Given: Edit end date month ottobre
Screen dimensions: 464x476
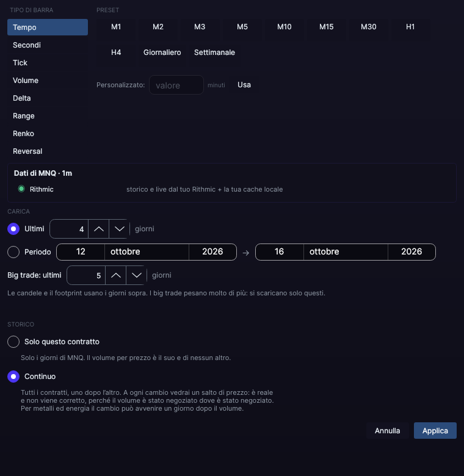Looking at the screenshot, I should pos(346,251).
